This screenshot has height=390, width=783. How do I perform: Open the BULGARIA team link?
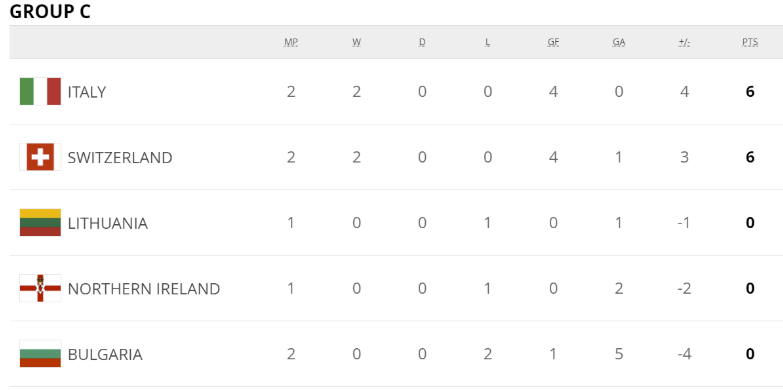(105, 355)
